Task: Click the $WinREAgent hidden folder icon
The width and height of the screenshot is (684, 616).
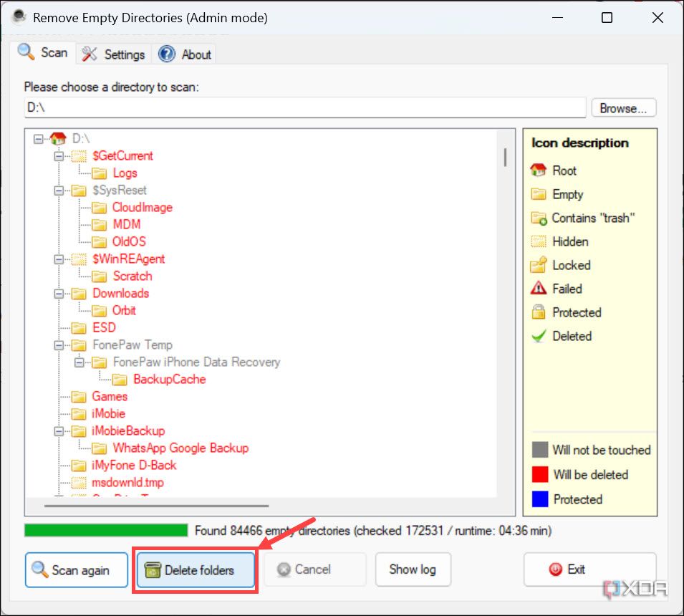Action: pyautogui.click(x=79, y=259)
